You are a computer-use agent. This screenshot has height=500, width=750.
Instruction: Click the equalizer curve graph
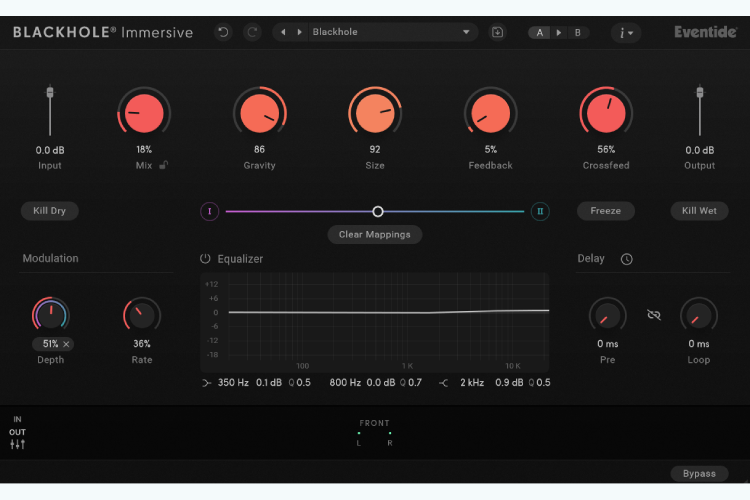pyautogui.click(x=375, y=322)
